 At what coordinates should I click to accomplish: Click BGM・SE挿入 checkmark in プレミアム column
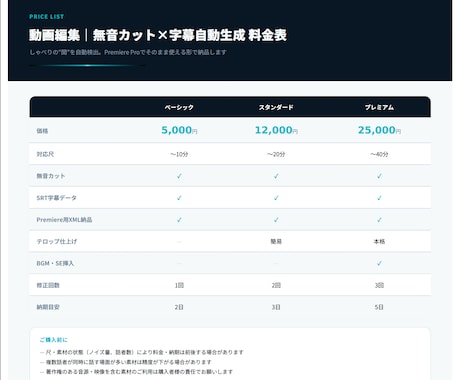(x=379, y=263)
